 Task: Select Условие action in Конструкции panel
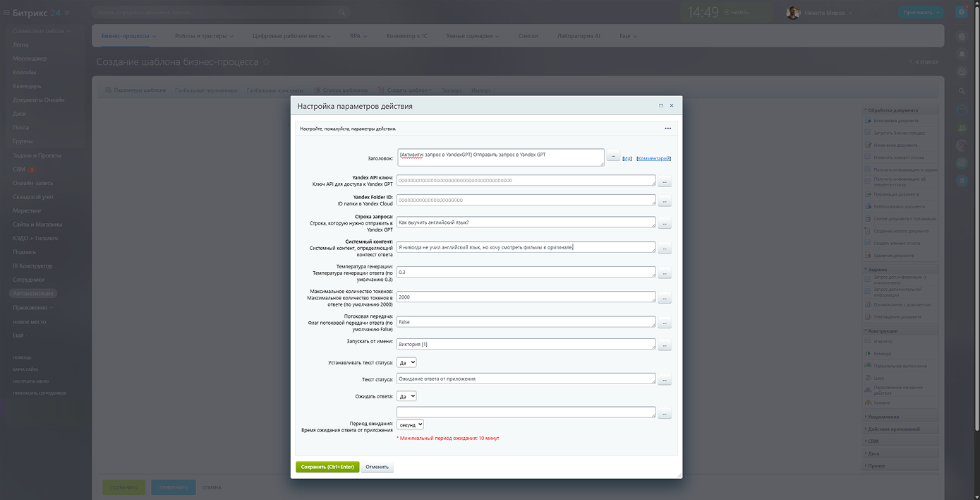(882, 403)
